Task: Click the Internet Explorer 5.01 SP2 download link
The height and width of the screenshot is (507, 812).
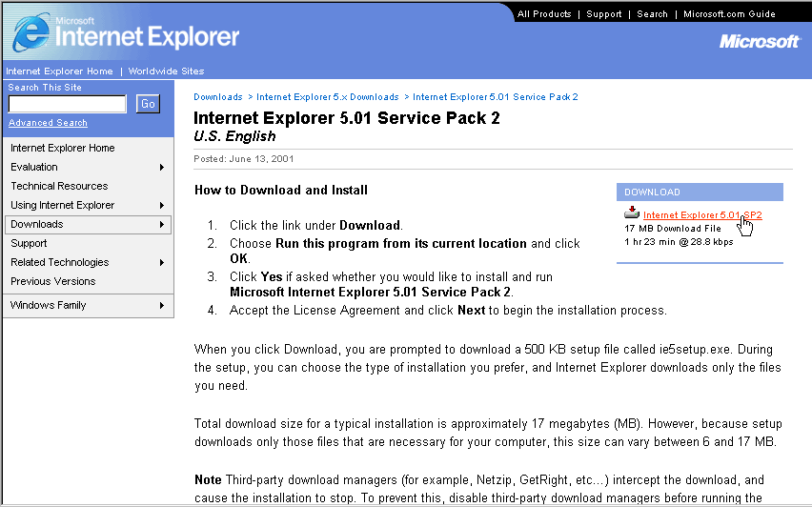Action: tap(701, 215)
